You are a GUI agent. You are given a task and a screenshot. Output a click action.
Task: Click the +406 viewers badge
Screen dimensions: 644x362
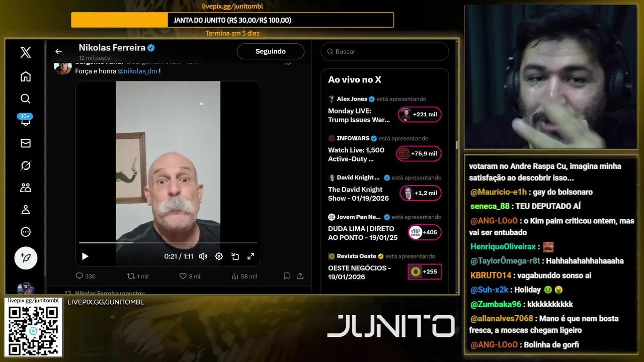coord(425,232)
